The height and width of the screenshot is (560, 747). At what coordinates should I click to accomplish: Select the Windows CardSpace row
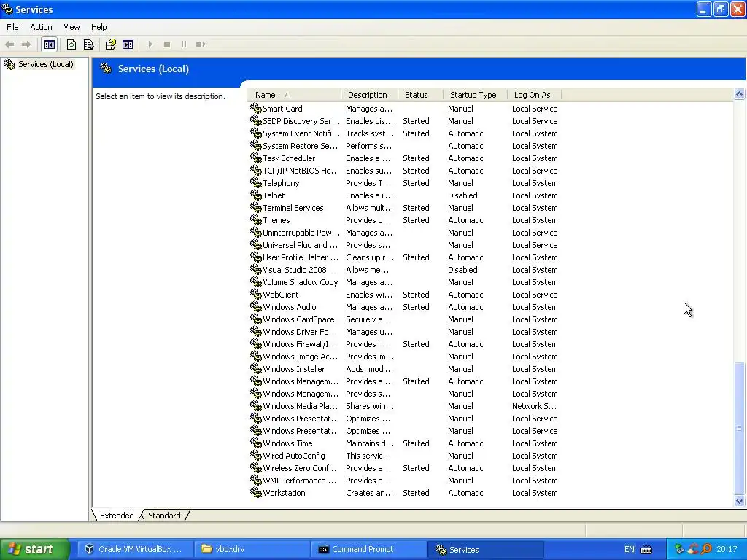[404, 319]
